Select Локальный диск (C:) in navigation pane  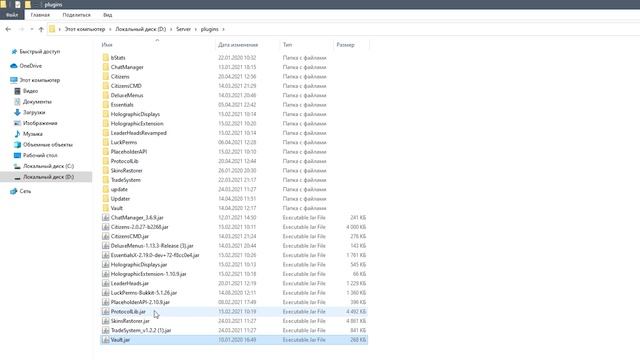(x=48, y=166)
